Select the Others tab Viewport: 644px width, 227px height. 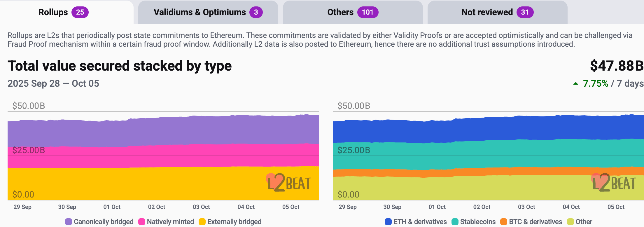tap(353, 12)
